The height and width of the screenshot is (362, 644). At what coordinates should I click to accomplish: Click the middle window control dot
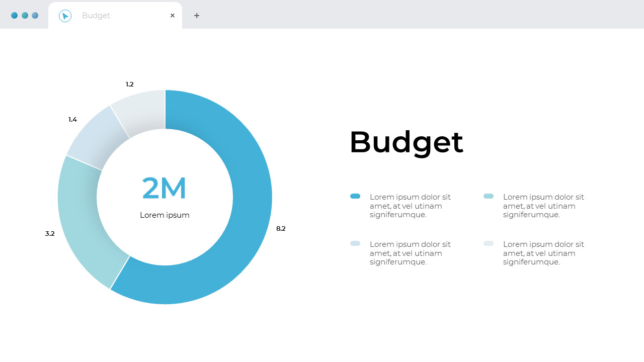coord(24,15)
